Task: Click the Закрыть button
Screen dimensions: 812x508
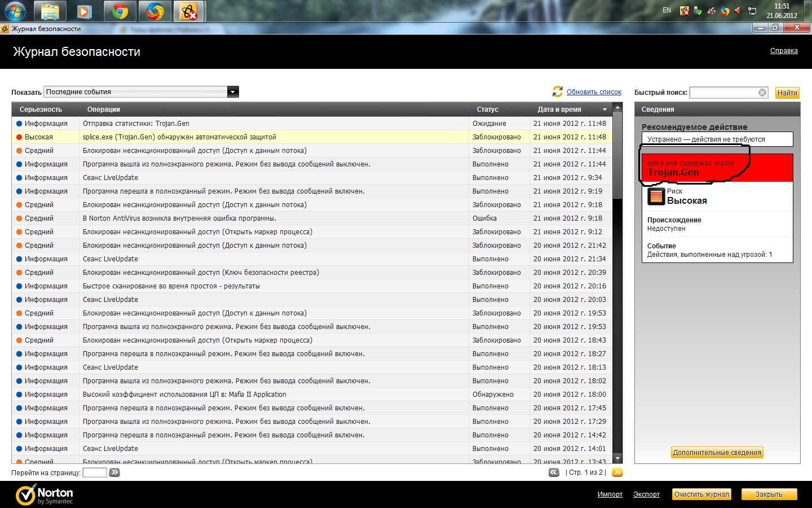Action: (x=769, y=494)
